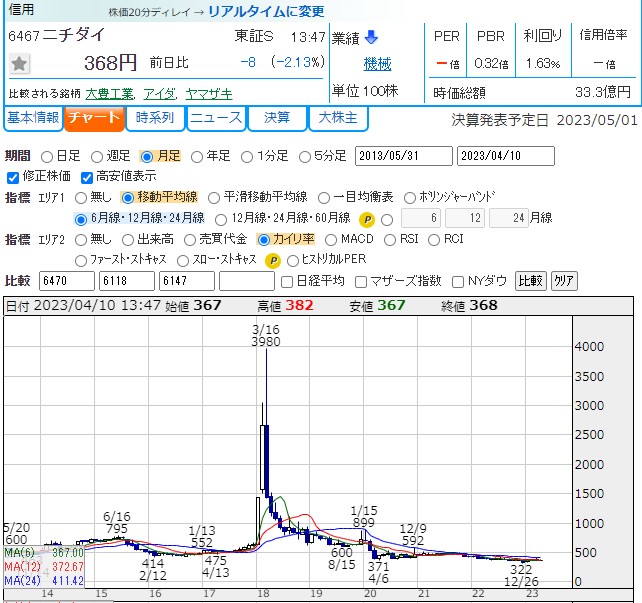
Task: Click the yellow P premium icon beside custom 月線
Action: 367,220
